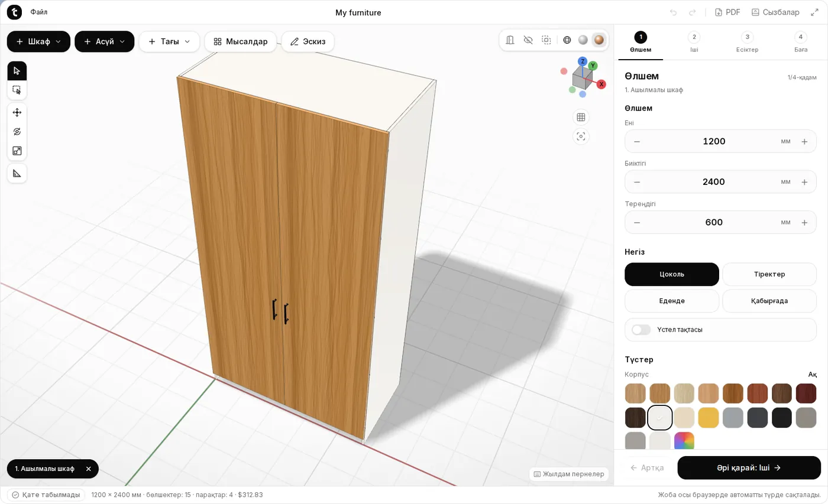This screenshot has height=504, width=828.
Task: Open the rainbow custom color swatch
Action: [684, 441]
